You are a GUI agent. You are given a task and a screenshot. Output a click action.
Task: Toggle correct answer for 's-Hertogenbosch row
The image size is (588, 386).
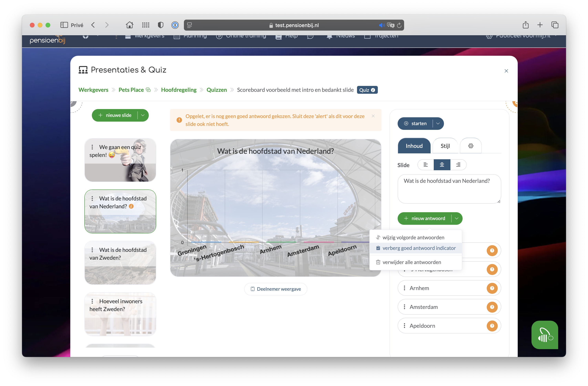(x=492, y=269)
